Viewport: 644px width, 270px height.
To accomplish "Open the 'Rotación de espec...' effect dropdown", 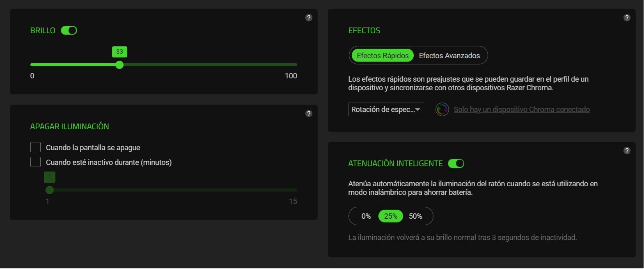I will (386, 110).
